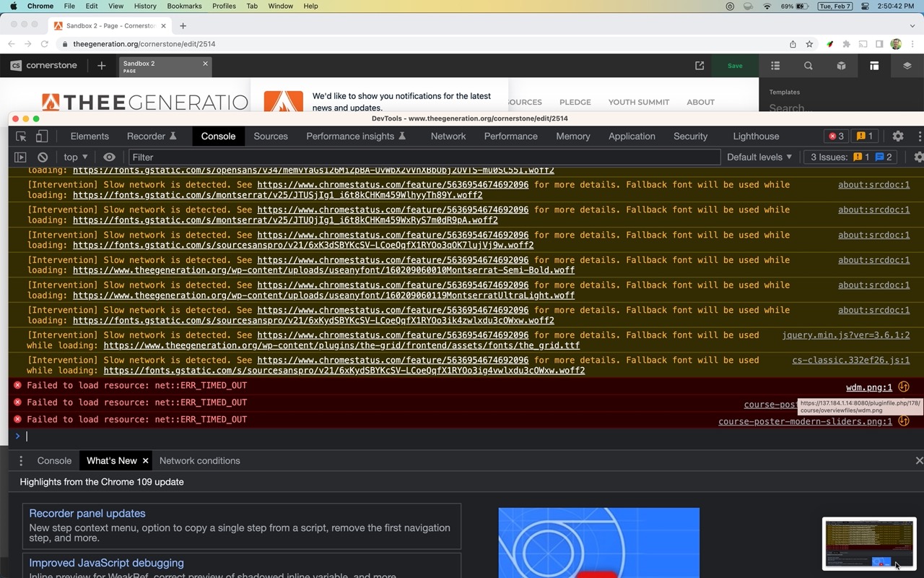The height and width of the screenshot is (578, 924).
Task: Open the Network conditions drawer tab
Action: [199, 461]
